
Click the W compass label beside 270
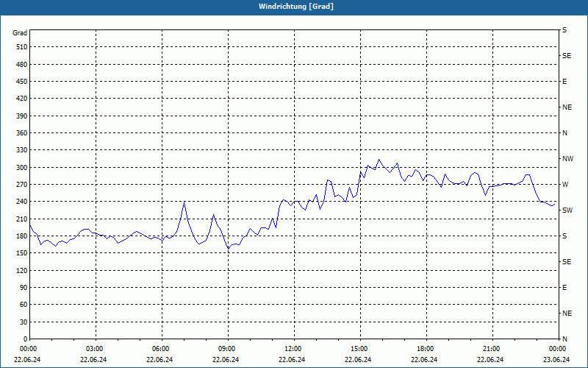565,185
